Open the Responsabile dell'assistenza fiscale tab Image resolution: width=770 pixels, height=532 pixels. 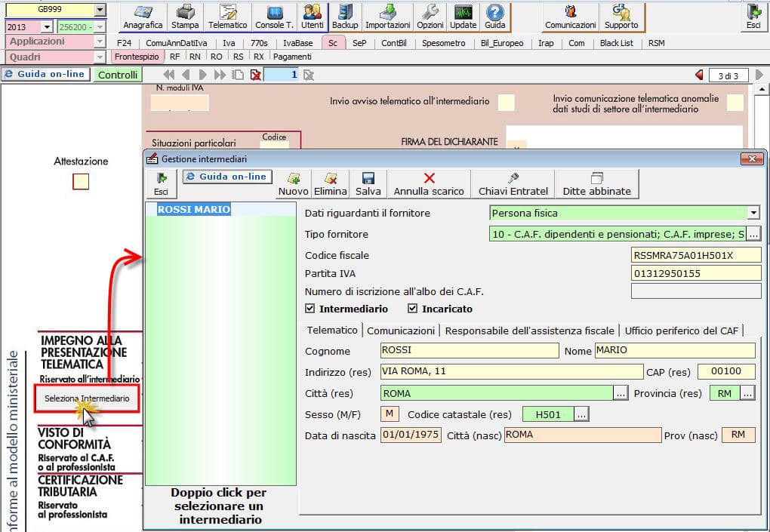point(529,331)
